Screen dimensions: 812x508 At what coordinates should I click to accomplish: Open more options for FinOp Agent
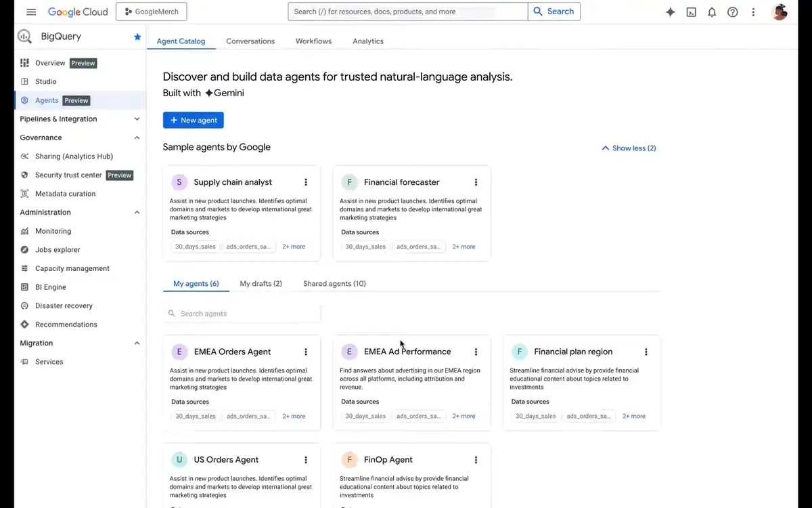point(476,460)
